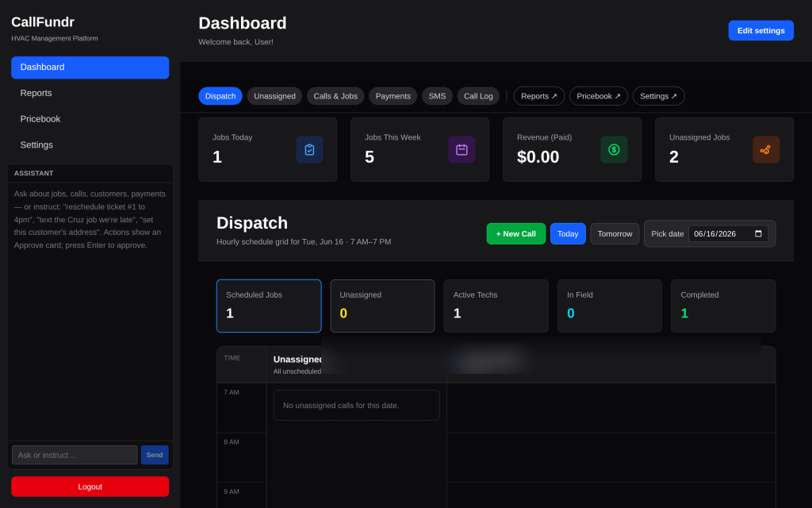Click the CallFundr logo title
Image resolution: width=812 pixels, height=508 pixels.
coord(43,22)
